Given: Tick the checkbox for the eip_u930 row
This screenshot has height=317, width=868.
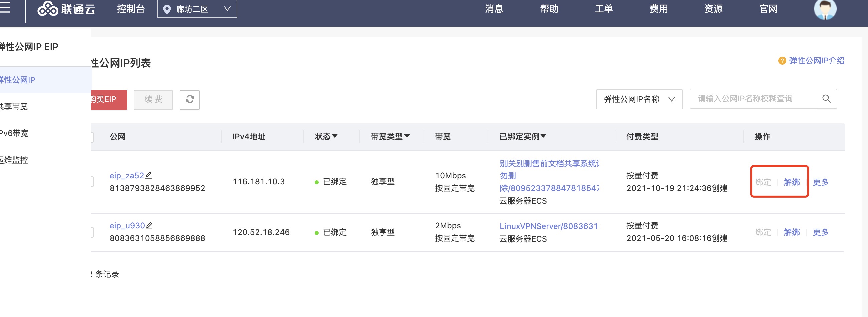Looking at the screenshot, I should coord(92,232).
